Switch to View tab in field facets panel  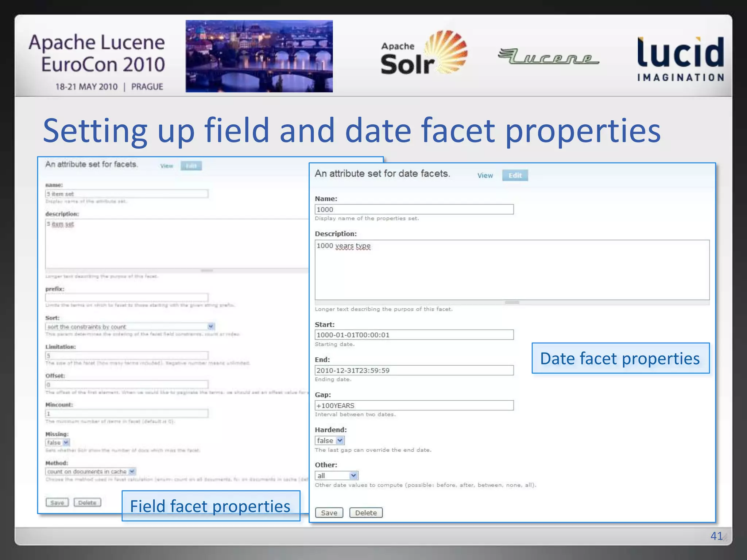(x=167, y=166)
